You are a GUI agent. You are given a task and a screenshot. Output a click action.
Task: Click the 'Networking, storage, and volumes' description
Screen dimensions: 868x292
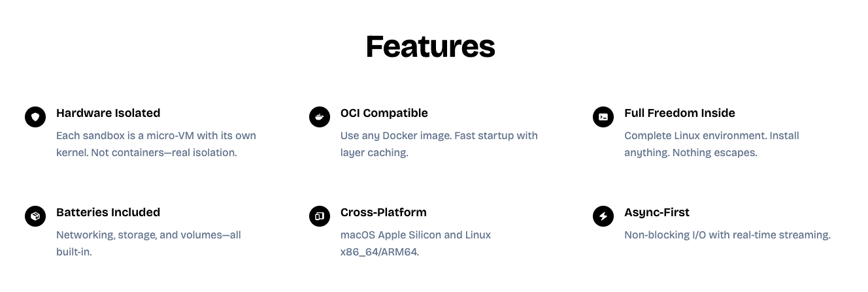tap(148, 235)
